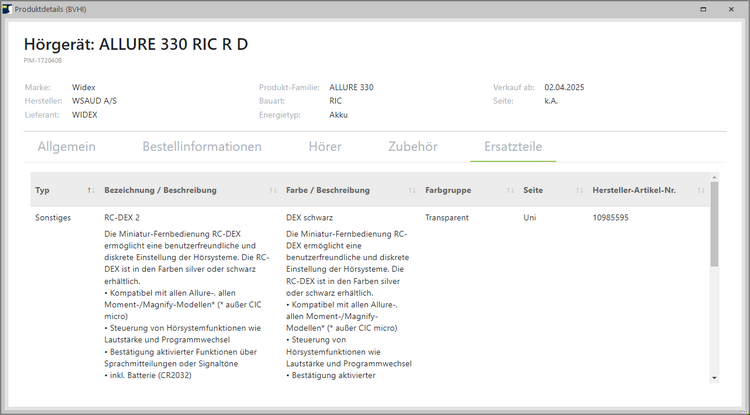Click the Lieferant value WIDEX
Viewport: 750px width, 415px height.
point(85,115)
